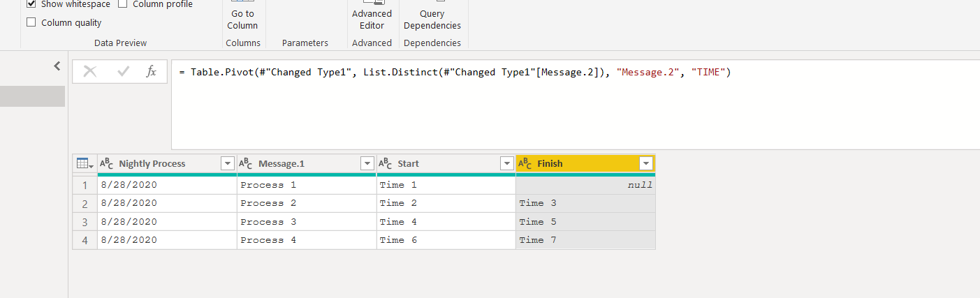Click ABC type icon of Message.1 column
Viewport: 980px width, 298px height.
pos(245,164)
